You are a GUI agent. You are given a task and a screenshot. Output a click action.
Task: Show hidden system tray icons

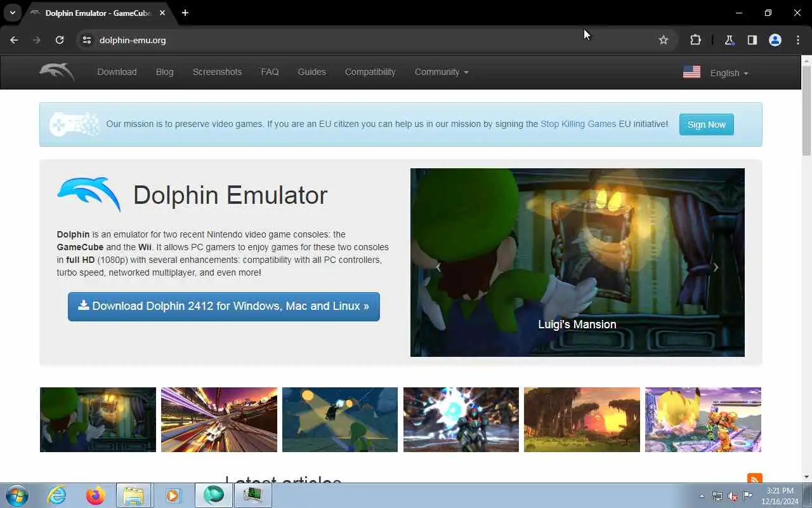click(702, 496)
